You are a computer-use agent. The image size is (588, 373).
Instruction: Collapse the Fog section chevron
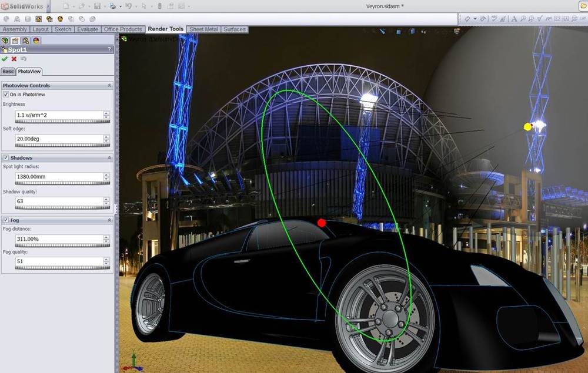click(109, 220)
